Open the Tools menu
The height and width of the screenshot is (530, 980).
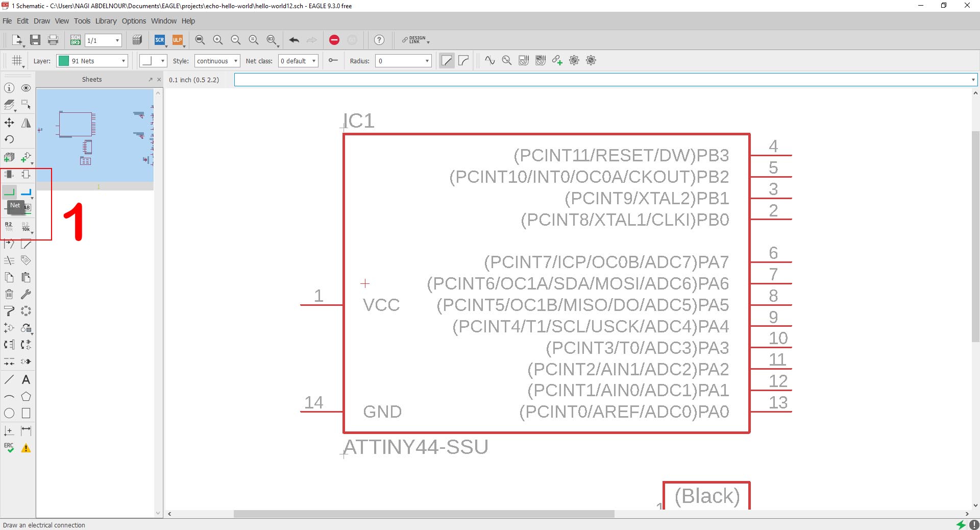(82, 21)
